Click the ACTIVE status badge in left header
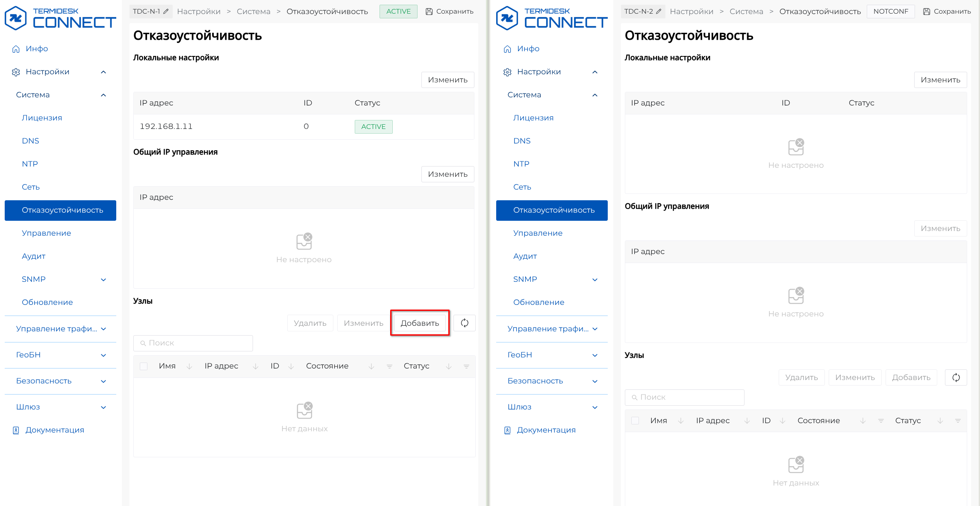 pyautogui.click(x=398, y=12)
